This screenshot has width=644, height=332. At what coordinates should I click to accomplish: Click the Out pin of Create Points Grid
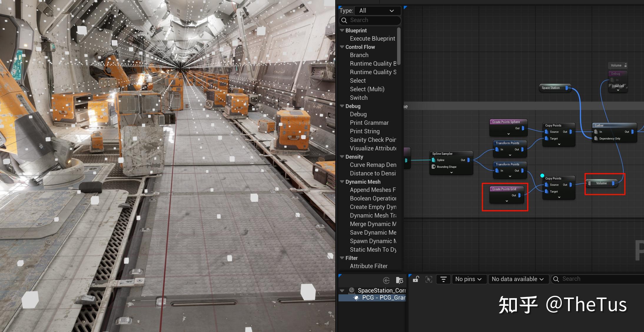click(x=519, y=195)
